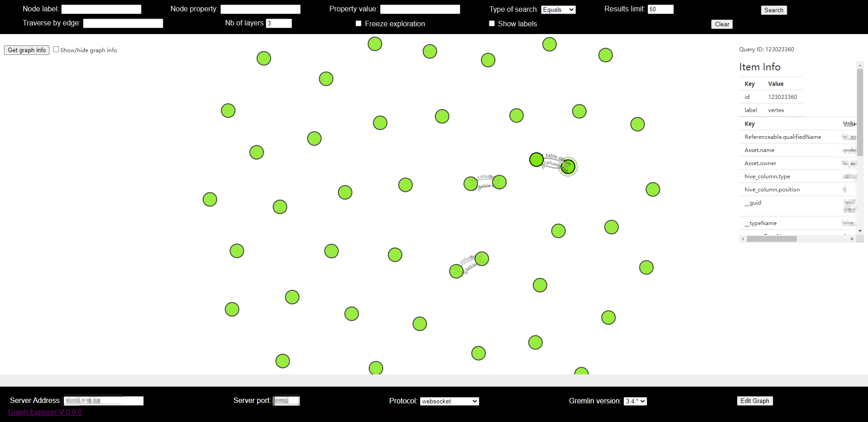Click the Clear button
Screen dimensions: 868x422
point(722,24)
